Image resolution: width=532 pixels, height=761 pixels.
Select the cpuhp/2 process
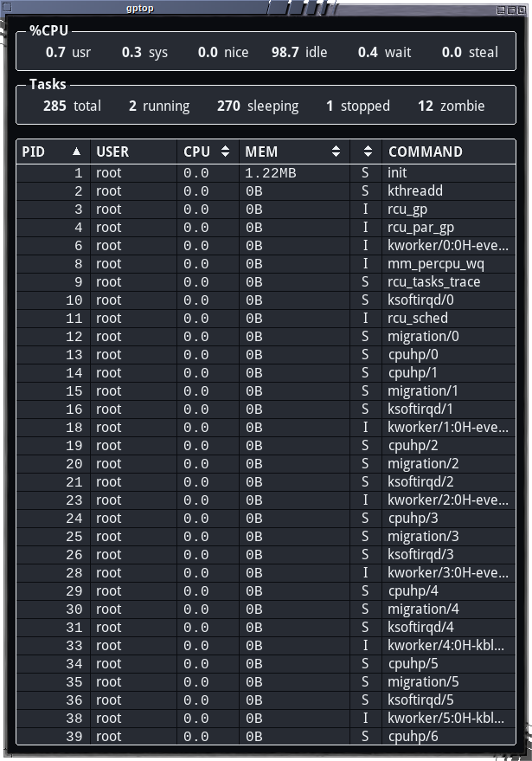coord(266,446)
